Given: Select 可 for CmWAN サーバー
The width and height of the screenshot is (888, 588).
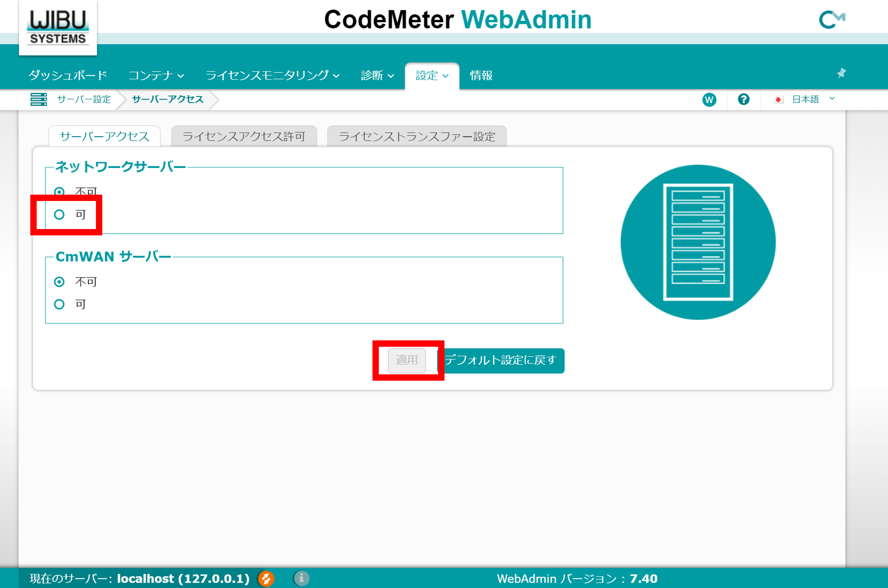Looking at the screenshot, I should pos(59,304).
